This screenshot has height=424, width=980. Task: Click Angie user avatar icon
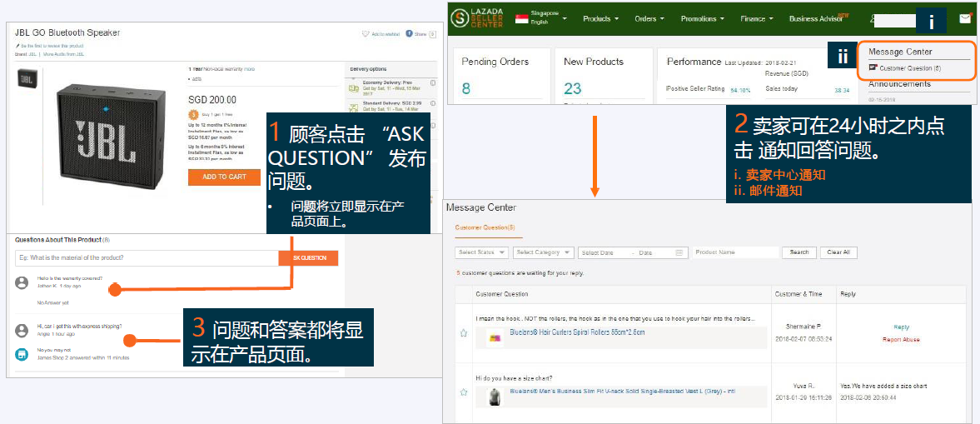pyautogui.click(x=22, y=330)
